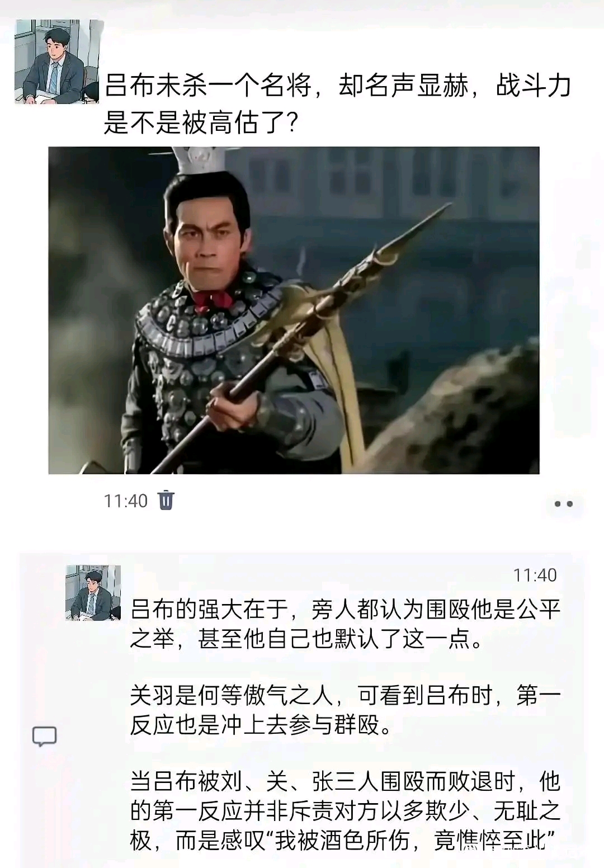Screen dimensions: 604x868
Task: Tap the 11:40 timestamp below the photo
Action: coord(125,501)
